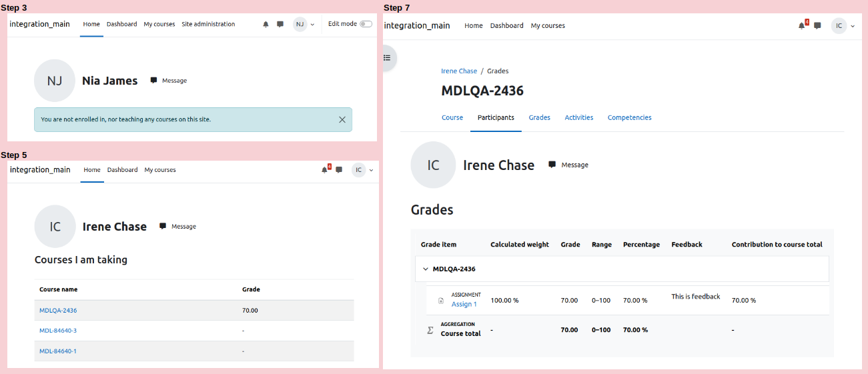
Task: Open course index drawer icon in Step 7
Action: 387,58
